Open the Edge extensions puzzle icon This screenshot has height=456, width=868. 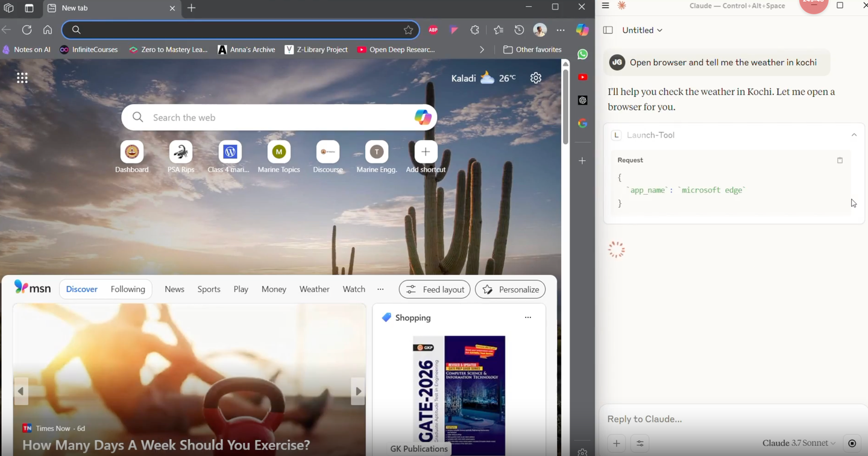point(475,30)
